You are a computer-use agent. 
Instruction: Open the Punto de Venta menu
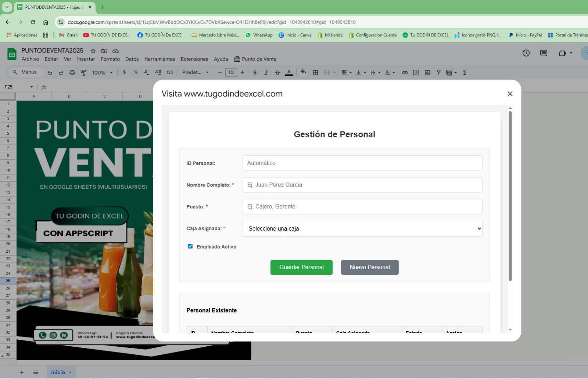pos(255,59)
